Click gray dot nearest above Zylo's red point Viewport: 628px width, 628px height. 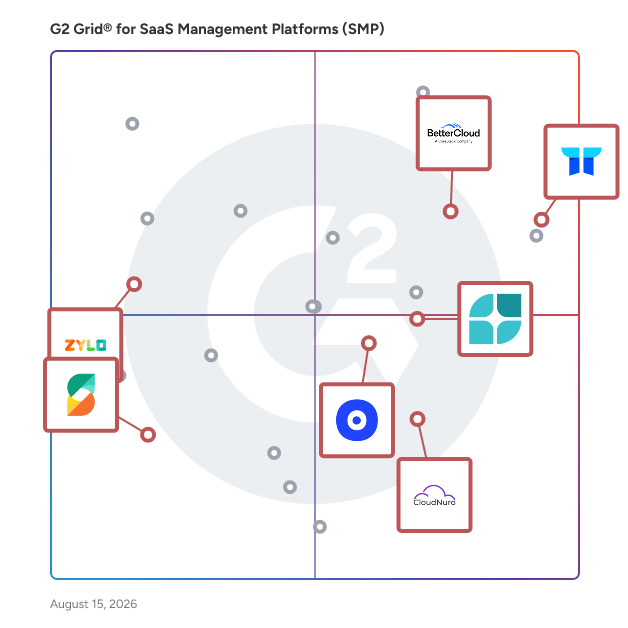[147, 219]
